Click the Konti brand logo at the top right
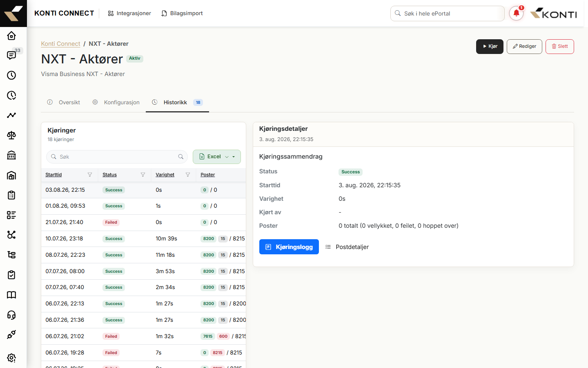The width and height of the screenshot is (588, 368). coord(553,13)
